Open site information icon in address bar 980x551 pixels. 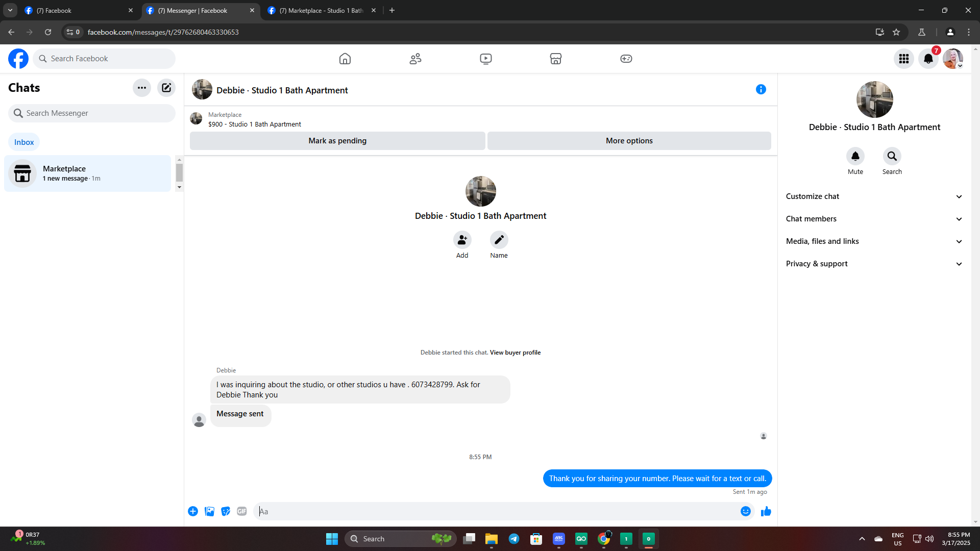tap(73, 32)
